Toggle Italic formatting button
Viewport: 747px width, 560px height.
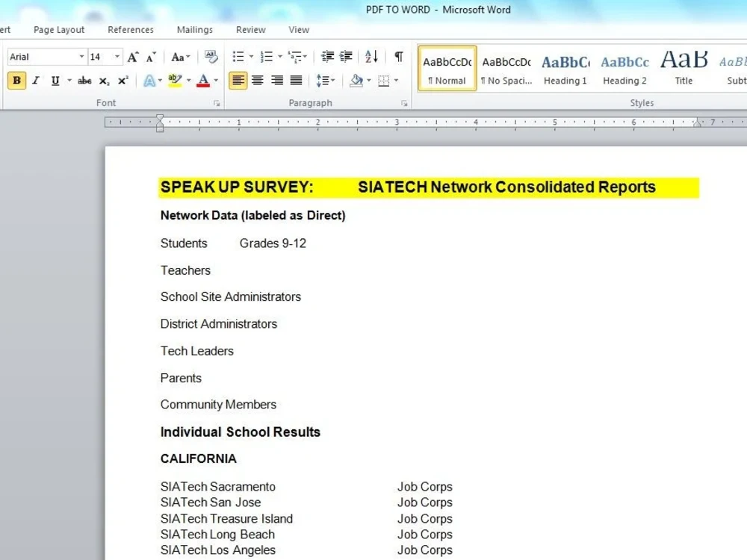(x=36, y=81)
